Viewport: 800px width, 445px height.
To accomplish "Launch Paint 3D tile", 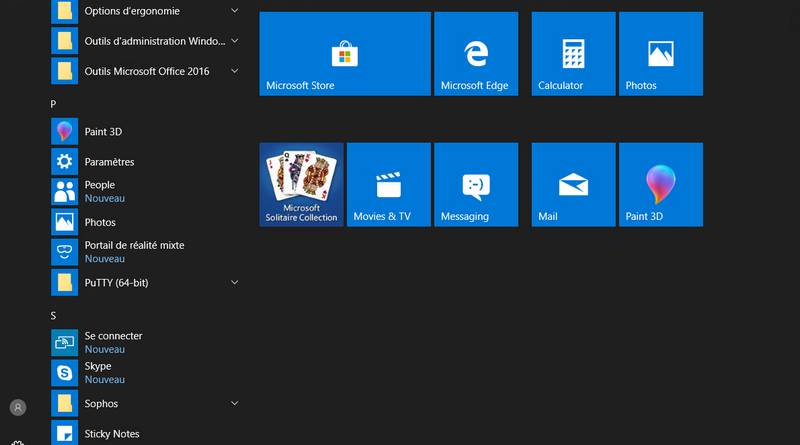I will [660, 184].
